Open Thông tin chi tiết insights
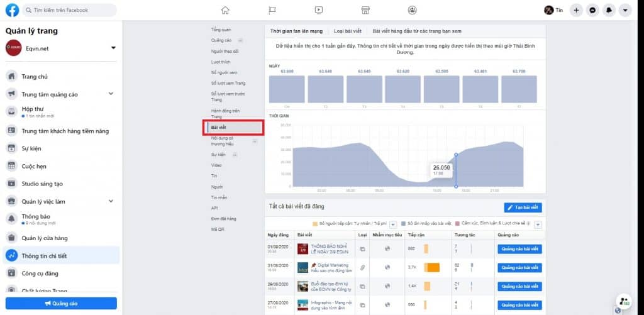The image size is (644, 315). tap(61, 255)
